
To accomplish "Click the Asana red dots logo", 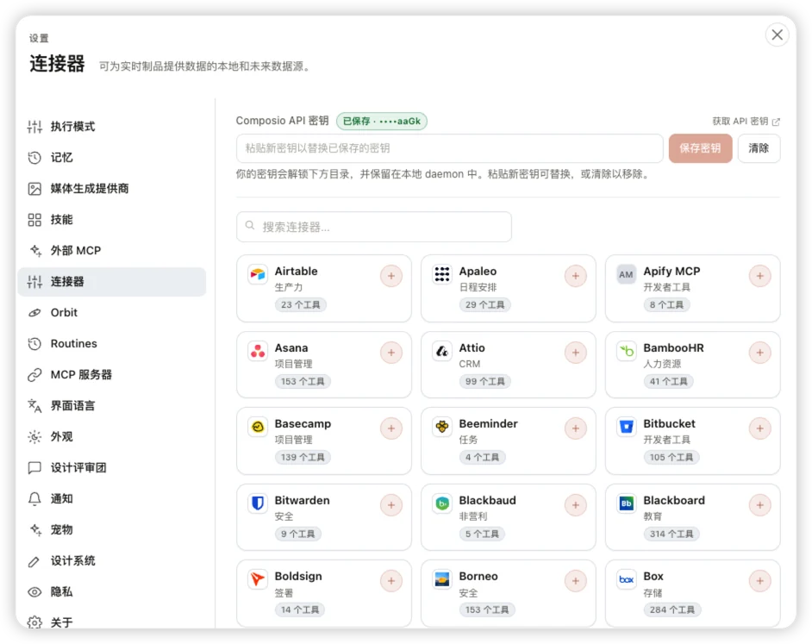I will [x=258, y=351].
